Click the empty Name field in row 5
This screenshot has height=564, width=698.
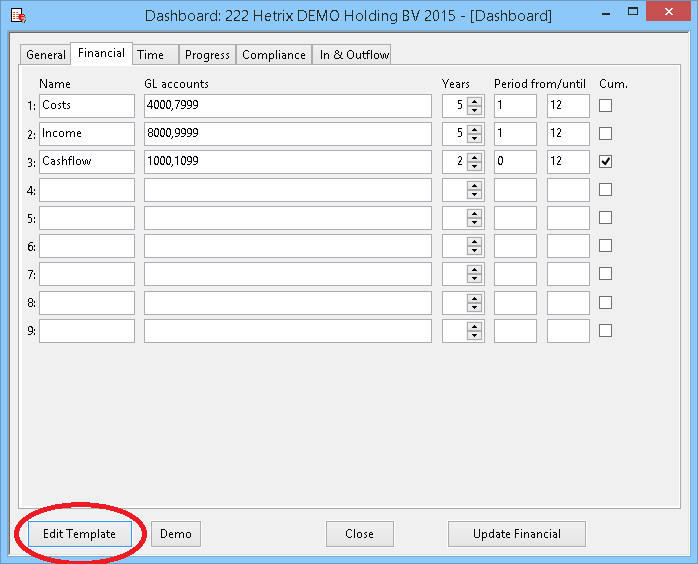tap(87, 218)
